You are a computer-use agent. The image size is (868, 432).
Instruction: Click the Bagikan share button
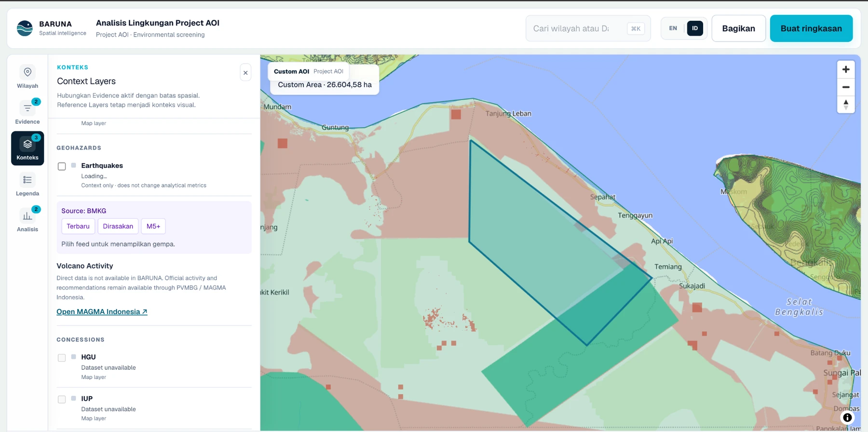[739, 28]
